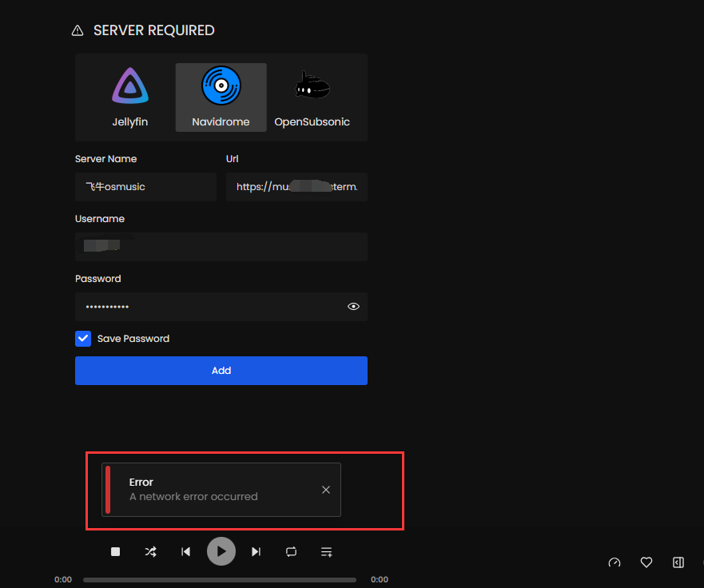Click the stop playback button

click(x=115, y=551)
